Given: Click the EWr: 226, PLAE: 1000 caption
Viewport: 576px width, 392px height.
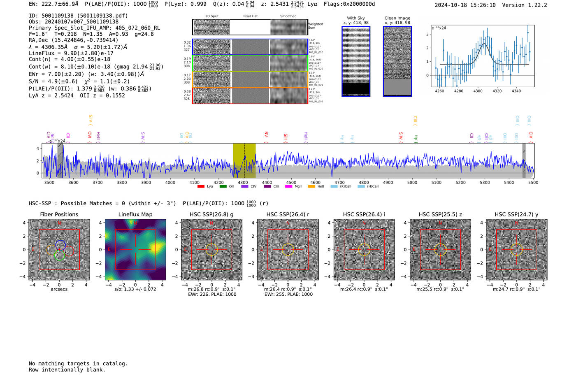Looking at the screenshot, I should pos(212,294).
